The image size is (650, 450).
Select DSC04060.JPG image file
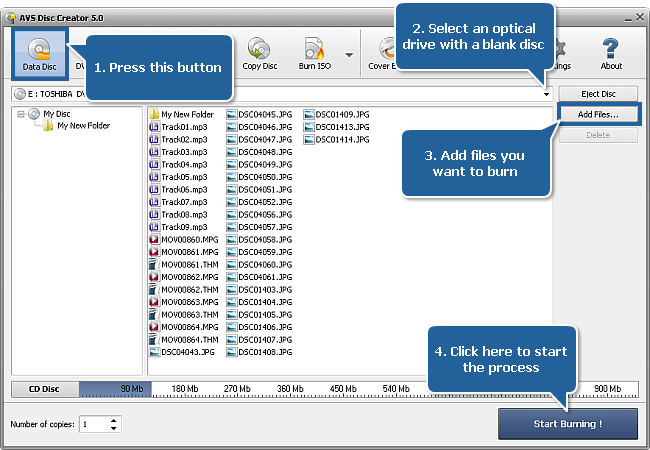click(x=260, y=264)
